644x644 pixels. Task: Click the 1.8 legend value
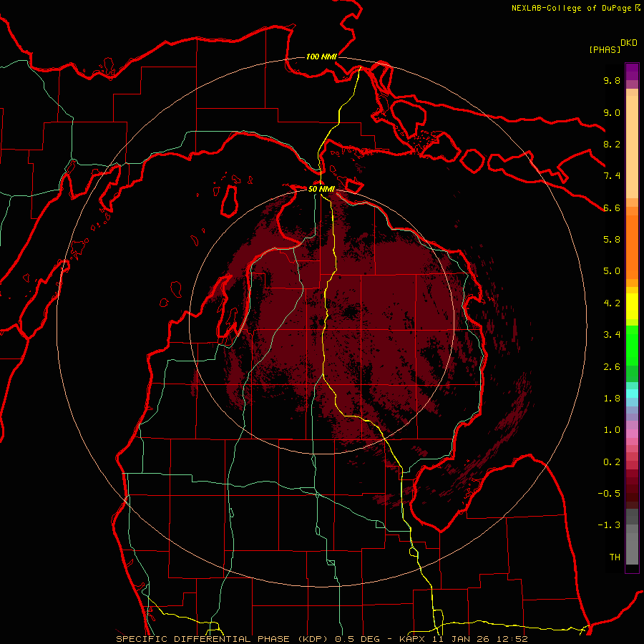pos(612,399)
